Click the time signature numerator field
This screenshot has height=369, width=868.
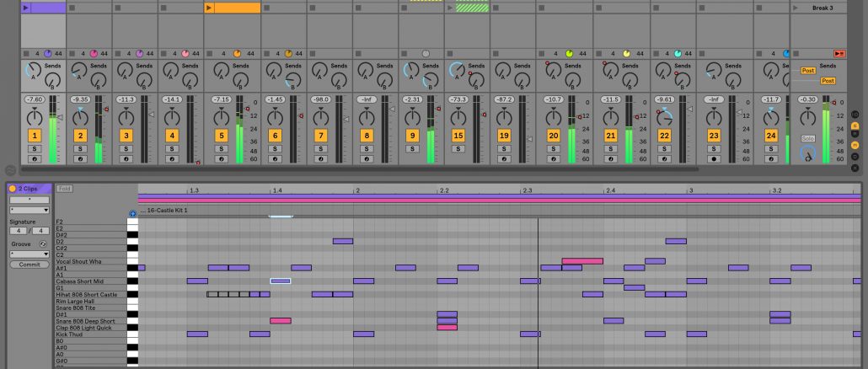17,230
